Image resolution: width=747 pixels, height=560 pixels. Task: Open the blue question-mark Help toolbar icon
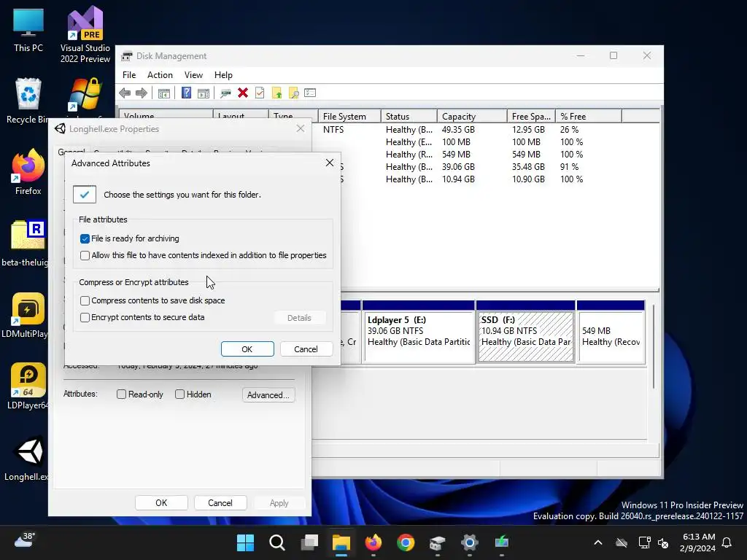point(186,93)
